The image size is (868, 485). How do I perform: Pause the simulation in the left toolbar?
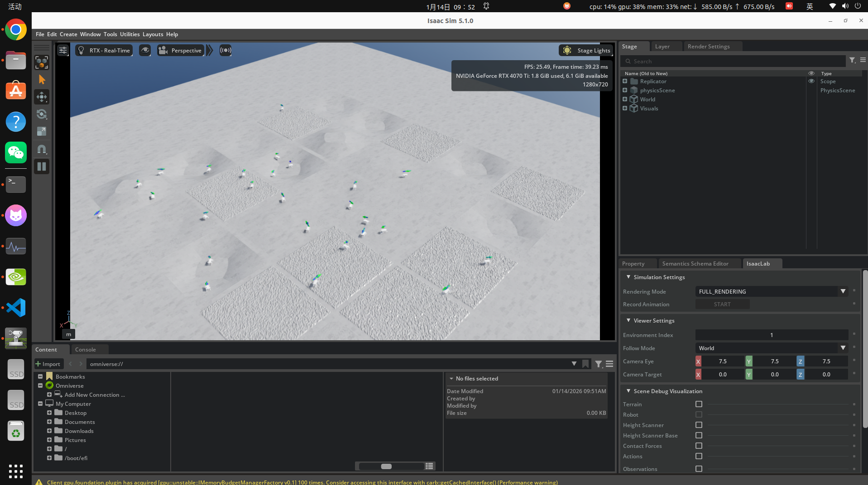coord(42,166)
